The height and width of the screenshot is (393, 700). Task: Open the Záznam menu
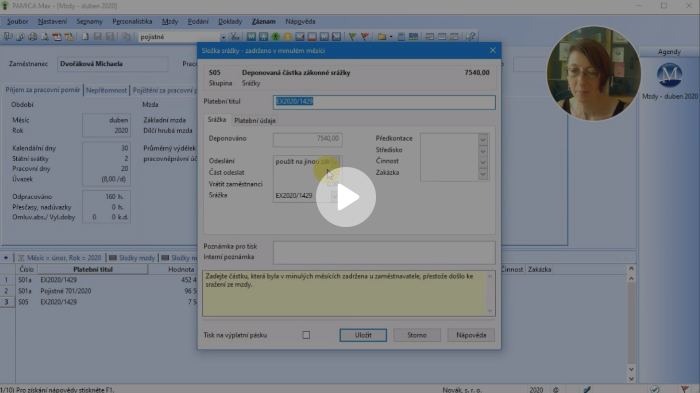point(263,21)
